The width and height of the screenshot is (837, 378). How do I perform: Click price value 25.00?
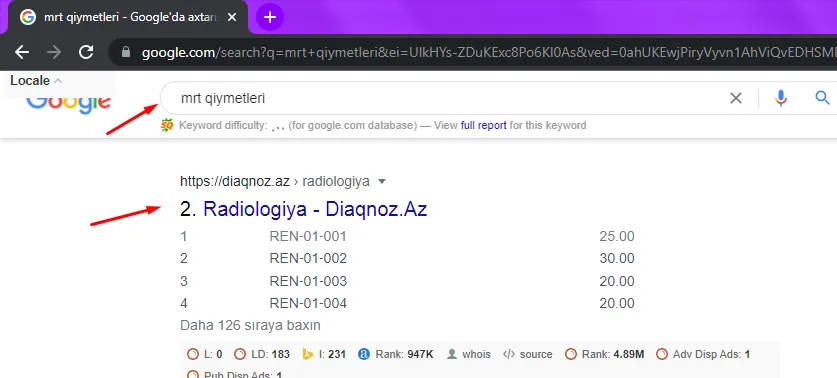point(617,236)
